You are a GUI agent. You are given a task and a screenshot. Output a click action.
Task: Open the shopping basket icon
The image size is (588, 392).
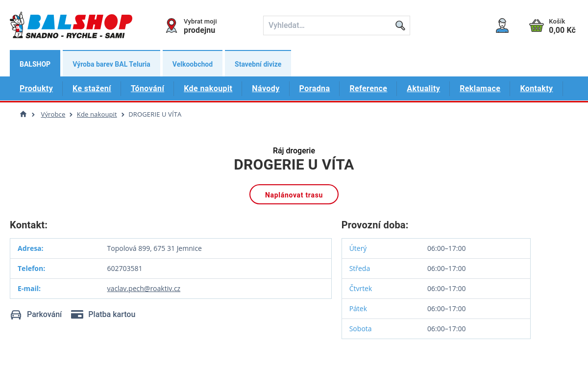[537, 25]
